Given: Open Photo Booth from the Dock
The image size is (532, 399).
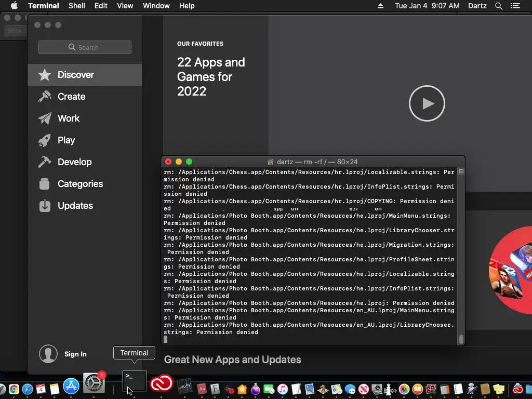Looking at the screenshot, I should (431, 389).
